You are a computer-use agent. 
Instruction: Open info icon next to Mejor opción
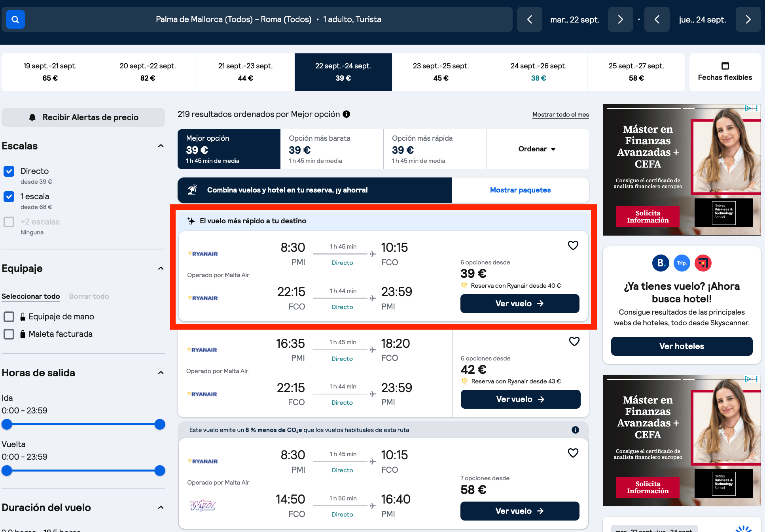347,114
